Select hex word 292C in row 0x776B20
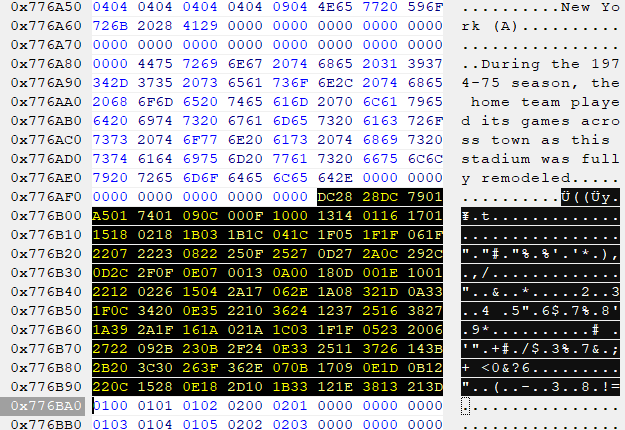This screenshot has width=625, height=430. click(425, 254)
